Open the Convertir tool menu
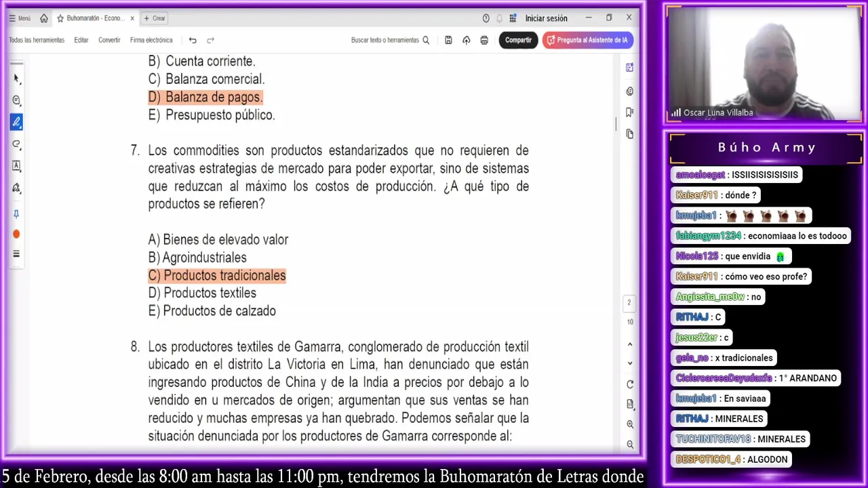 (x=109, y=40)
